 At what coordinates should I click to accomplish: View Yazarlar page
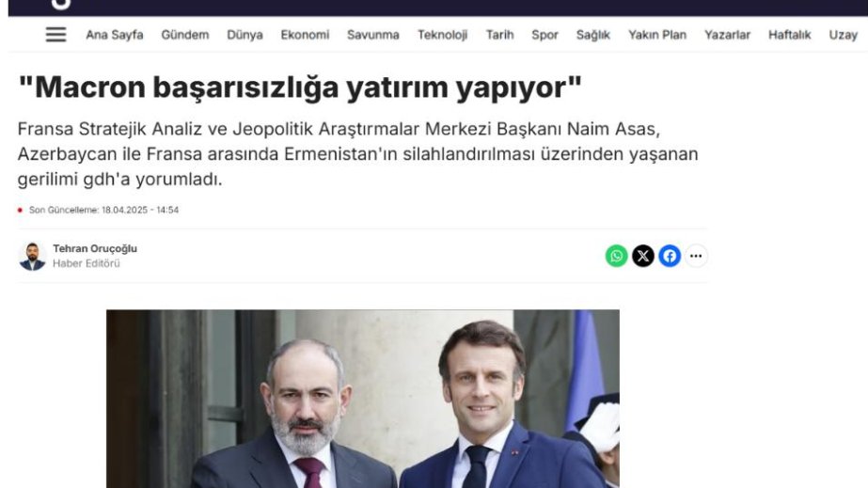coord(727,35)
